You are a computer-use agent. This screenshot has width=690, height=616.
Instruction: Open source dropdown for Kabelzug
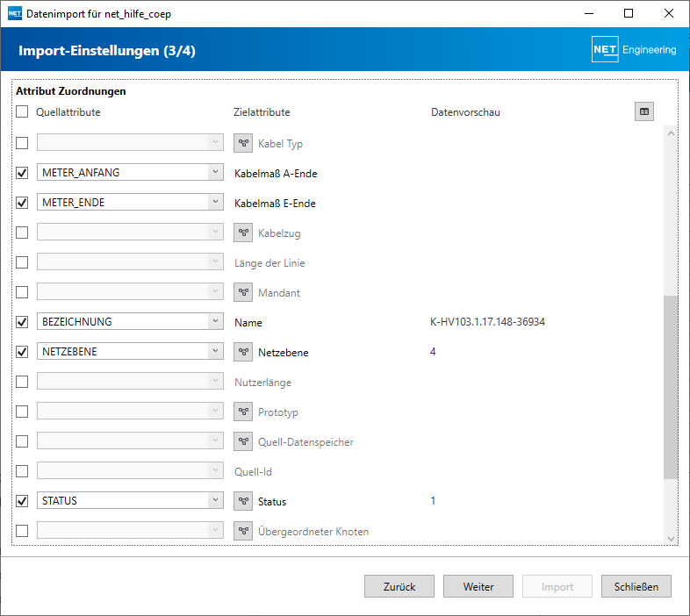(x=130, y=232)
